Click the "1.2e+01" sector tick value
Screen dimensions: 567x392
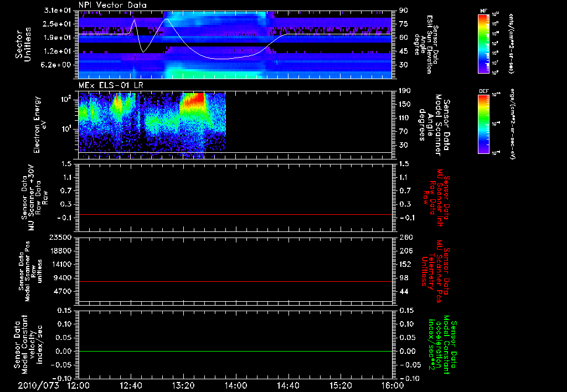58,51
